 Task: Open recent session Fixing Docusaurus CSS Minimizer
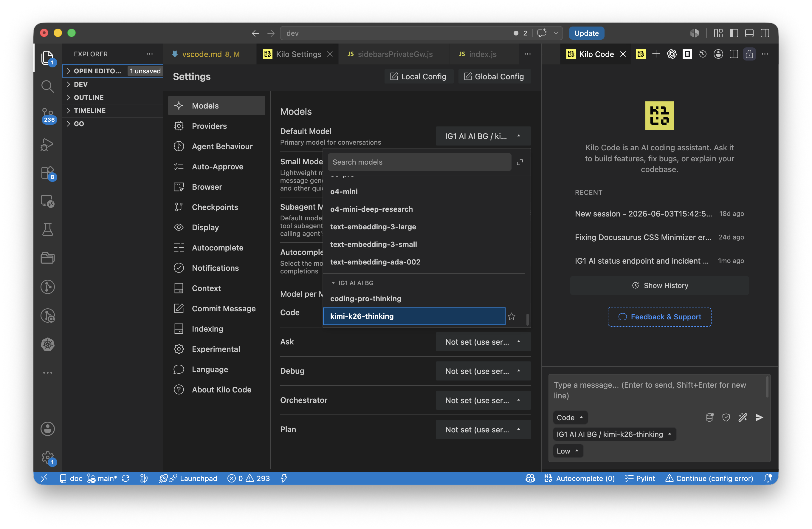point(659,237)
